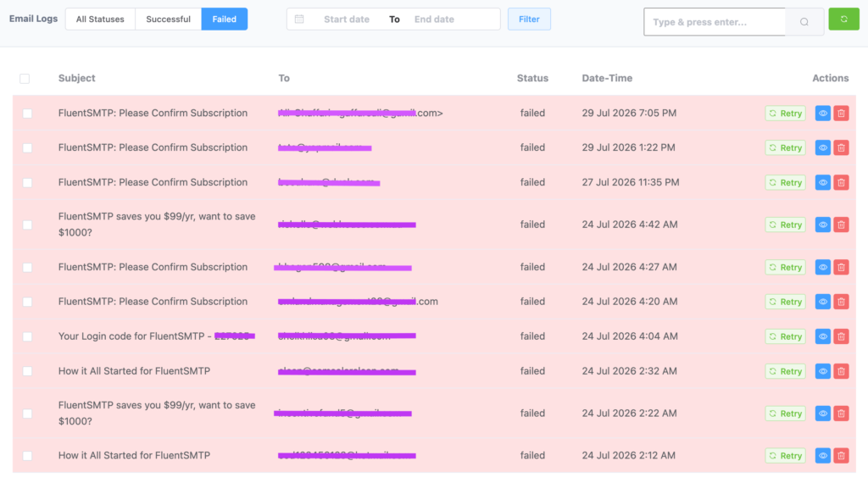Screen dimensions: 868x483
Task: Select the Failed filter tab
Action: [224, 19]
